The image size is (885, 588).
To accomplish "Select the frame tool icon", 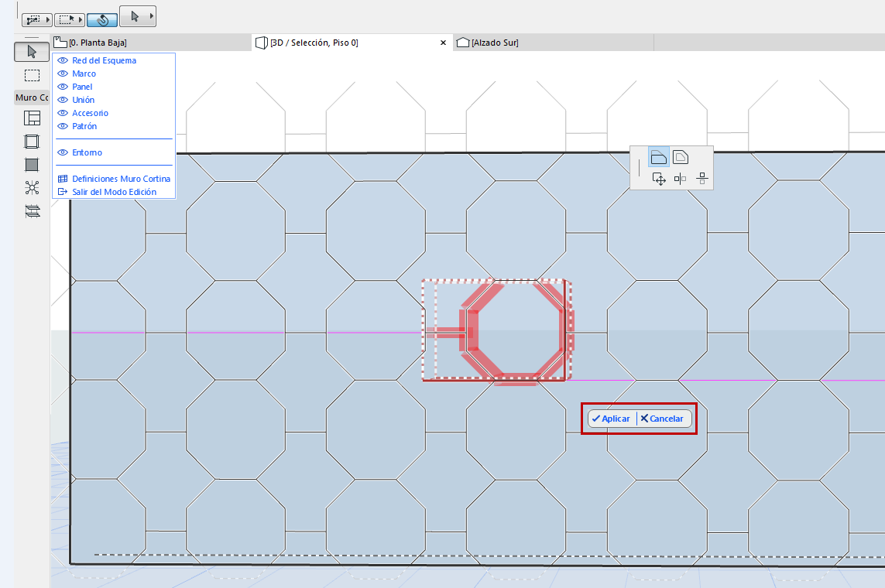I will [x=32, y=141].
